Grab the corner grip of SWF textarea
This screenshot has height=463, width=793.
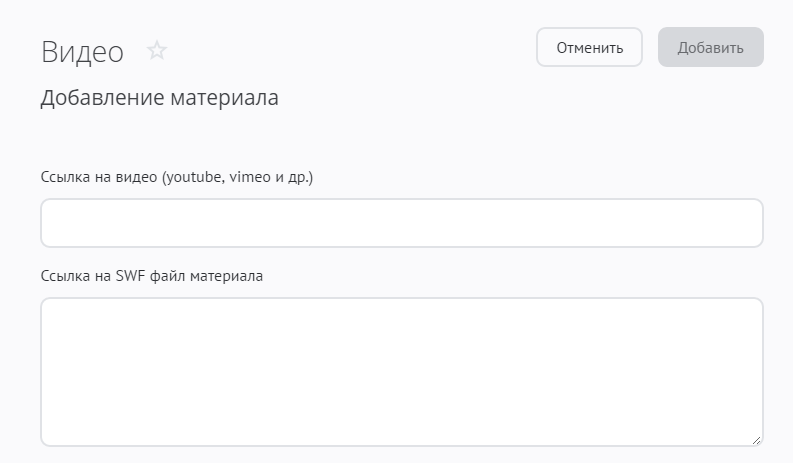click(755, 438)
